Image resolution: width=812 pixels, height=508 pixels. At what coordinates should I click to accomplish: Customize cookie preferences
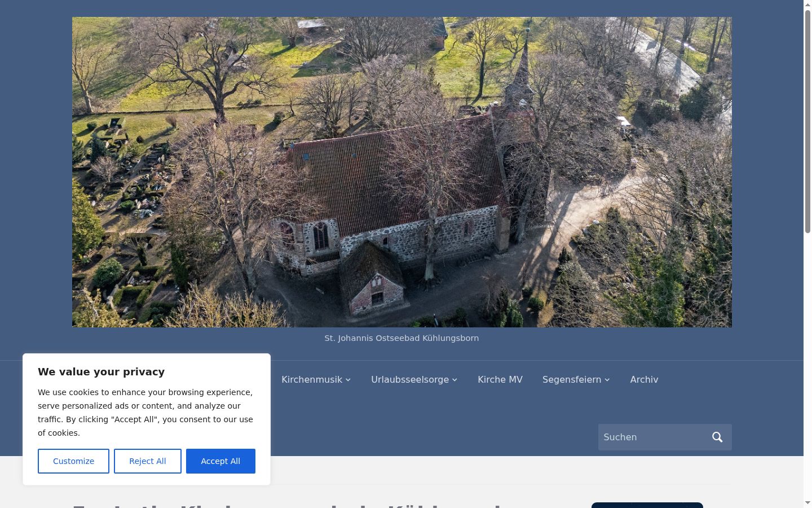[x=73, y=461]
